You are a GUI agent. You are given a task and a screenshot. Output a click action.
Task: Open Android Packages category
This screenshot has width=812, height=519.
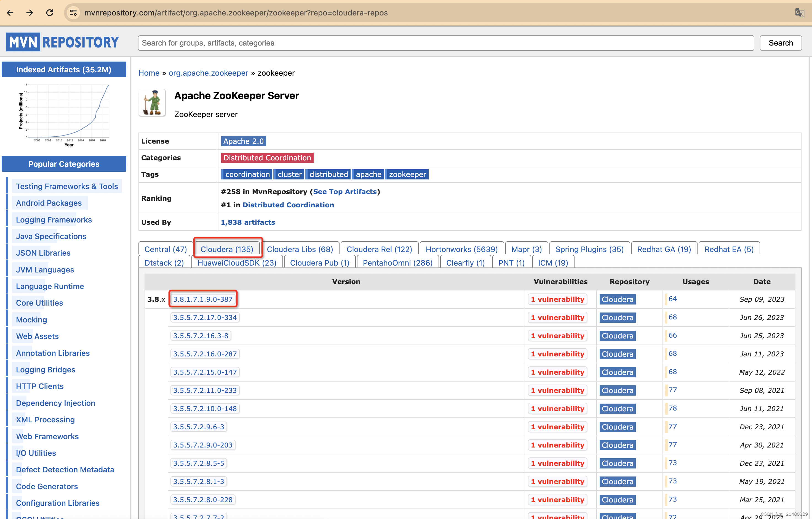[x=49, y=203]
